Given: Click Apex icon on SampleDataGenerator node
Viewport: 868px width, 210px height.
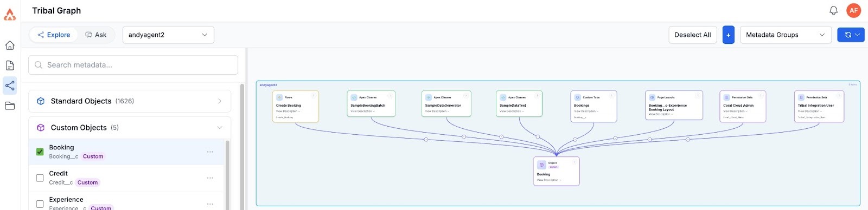Looking at the screenshot, I should click(429, 97).
